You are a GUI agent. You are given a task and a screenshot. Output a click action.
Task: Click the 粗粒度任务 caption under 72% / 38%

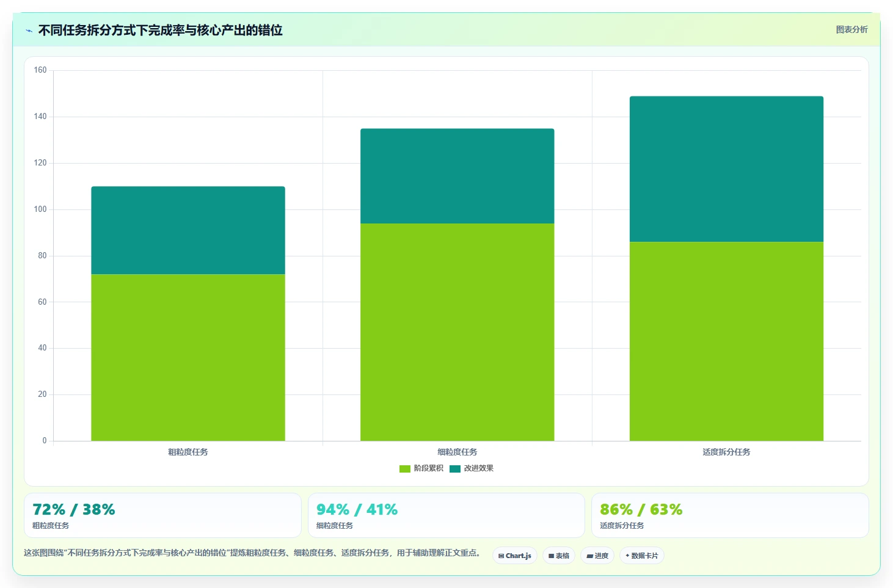51,526
